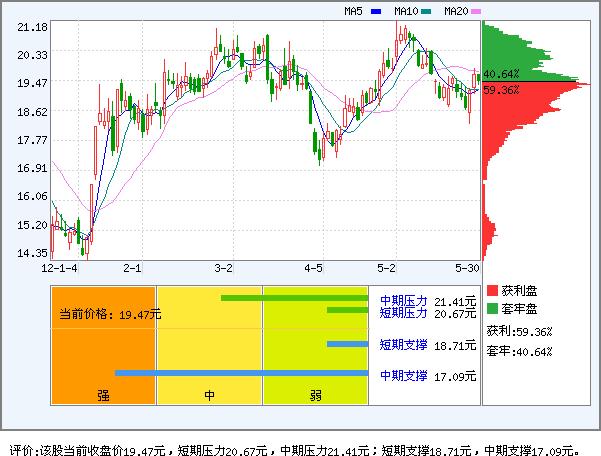Open the 短期压力 link

tap(403, 313)
